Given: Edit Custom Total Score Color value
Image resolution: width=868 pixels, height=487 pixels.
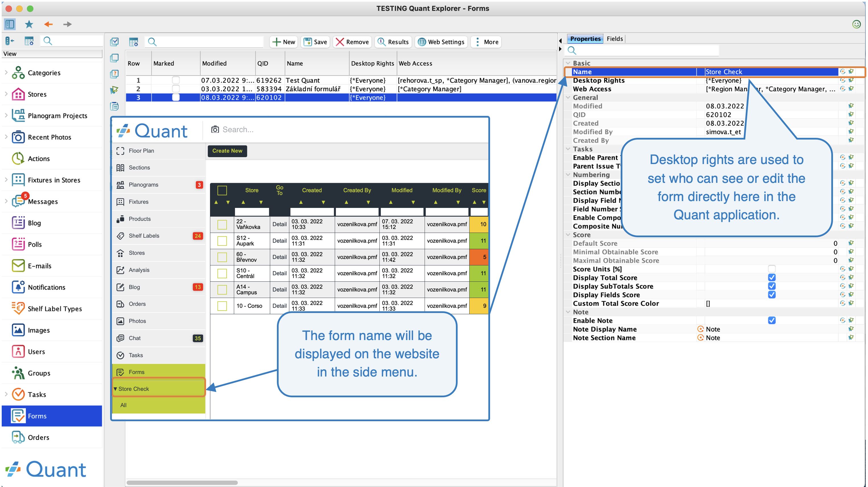Looking at the screenshot, I should [x=771, y=303].
